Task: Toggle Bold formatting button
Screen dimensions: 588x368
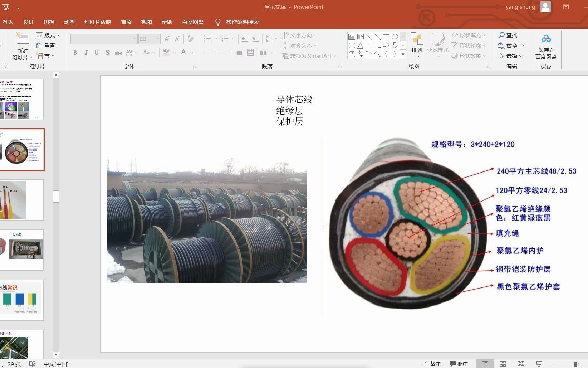Action: (x=75, y=53)
